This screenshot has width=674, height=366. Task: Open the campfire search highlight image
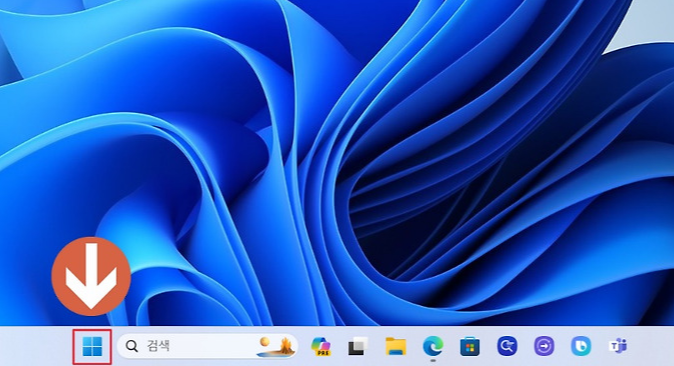276,347
